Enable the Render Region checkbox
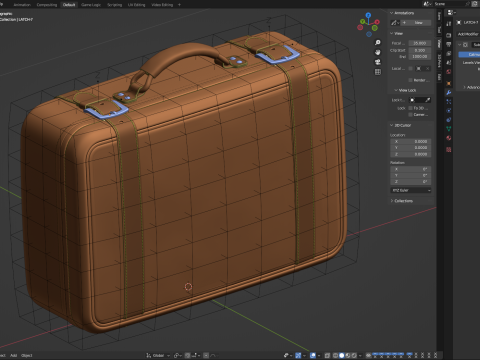The height and width of the screenshot is (360, 480). [x=411, y=80]
